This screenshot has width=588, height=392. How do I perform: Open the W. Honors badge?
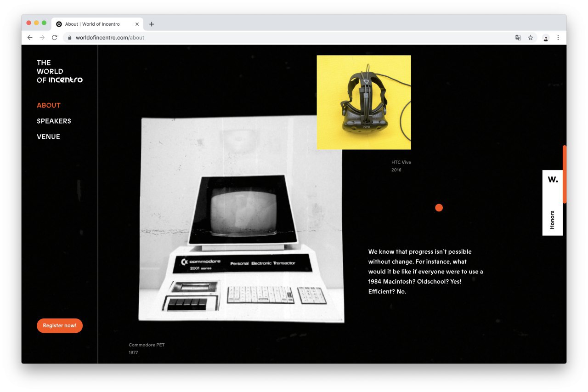tap(553, 203)
